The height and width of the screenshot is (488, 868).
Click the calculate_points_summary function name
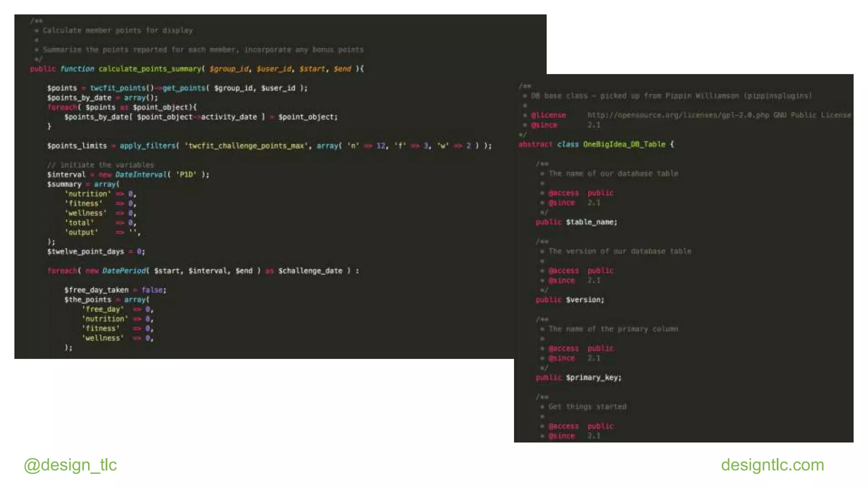click(150, 69)
